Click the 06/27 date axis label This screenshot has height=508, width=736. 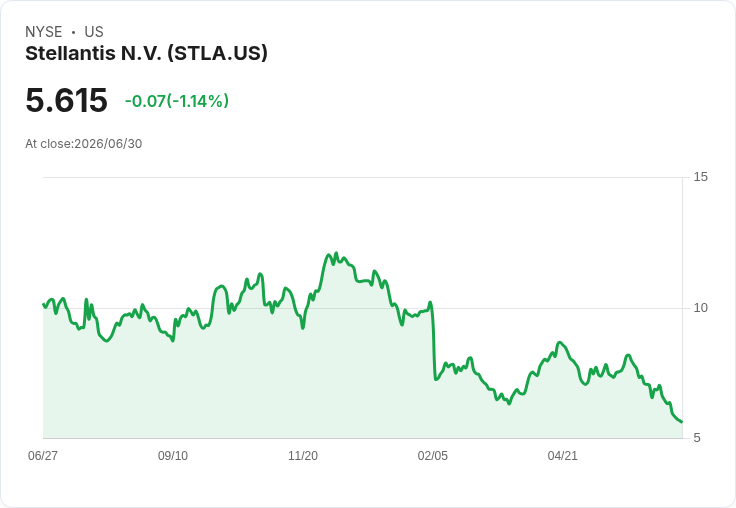click(43, 455)
